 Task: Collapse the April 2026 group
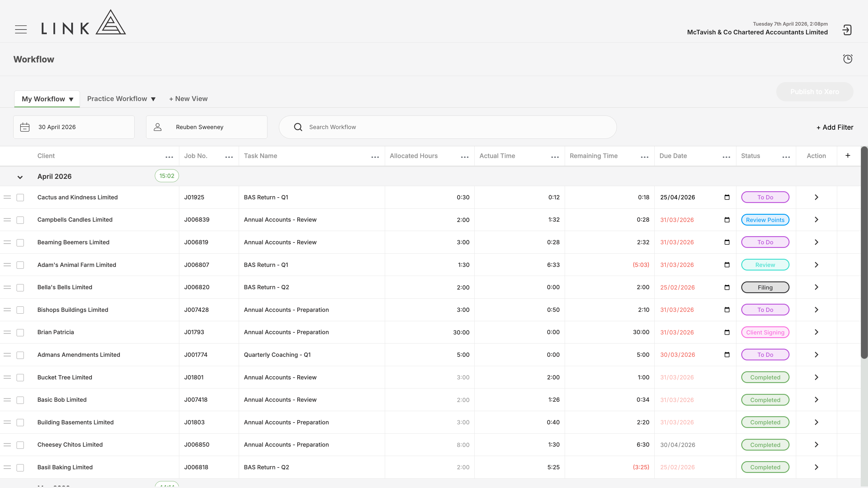pyautogui.click(x=20, y=177)
